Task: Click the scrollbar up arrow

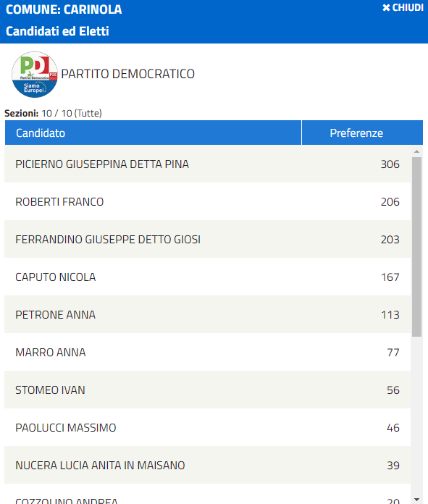Action: (x=416, y=151)
